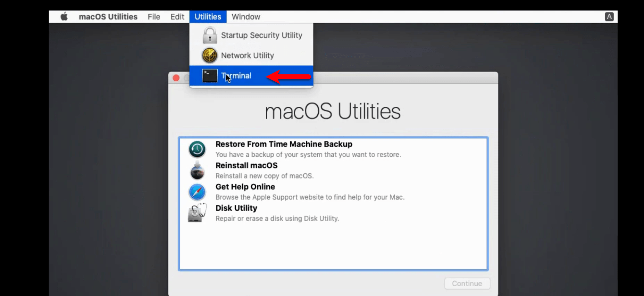Click 'Repair or erase a disk' description

pos(277,219)
